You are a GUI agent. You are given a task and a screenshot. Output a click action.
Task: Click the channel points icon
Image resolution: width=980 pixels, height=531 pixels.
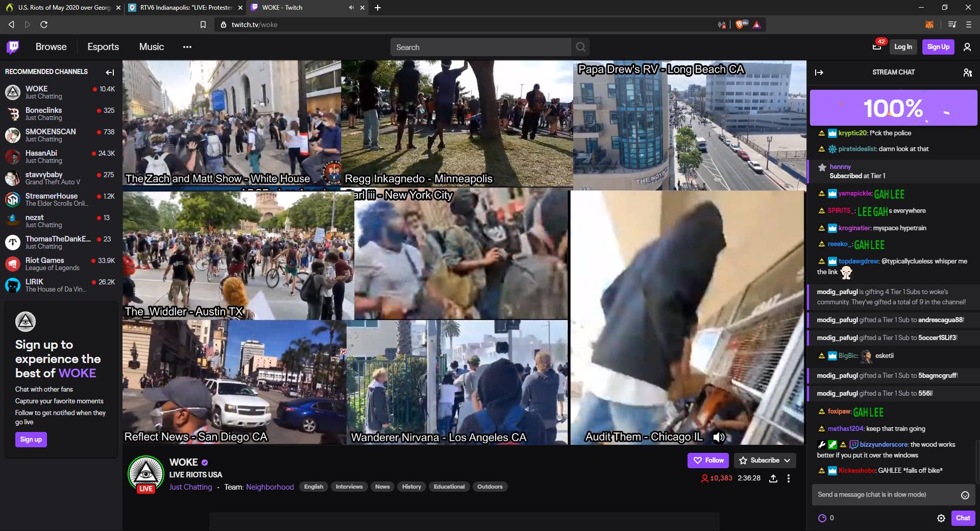tap(822, 518)
